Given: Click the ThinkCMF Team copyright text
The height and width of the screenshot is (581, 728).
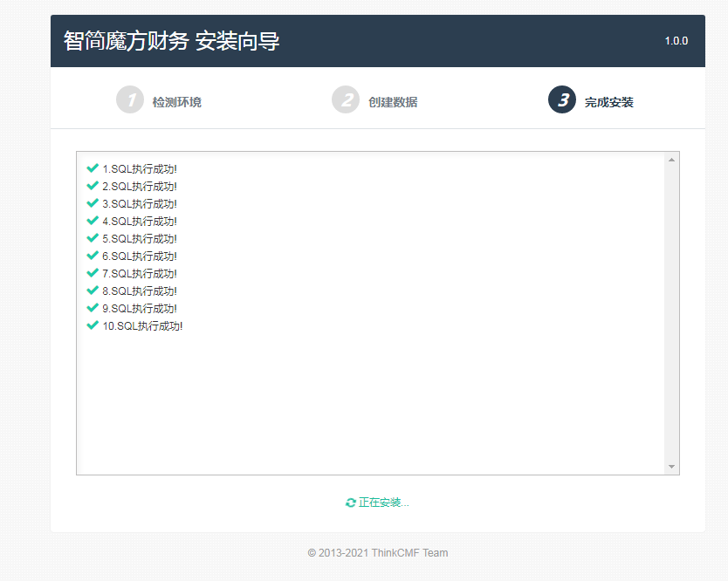Looking at the screenshot, I should click(377, 552).
